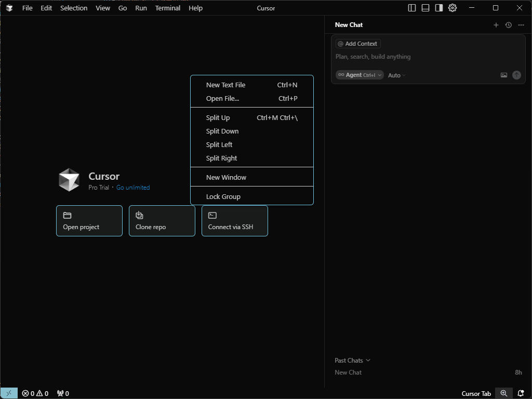Start a new chat with plus icon

[x=496, y=25]
